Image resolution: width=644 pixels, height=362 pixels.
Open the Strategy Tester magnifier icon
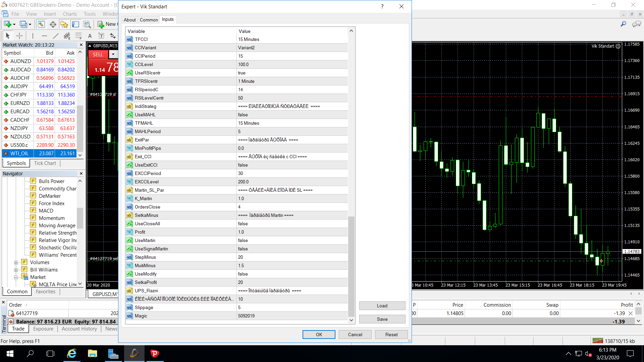(x=87, y=24)
